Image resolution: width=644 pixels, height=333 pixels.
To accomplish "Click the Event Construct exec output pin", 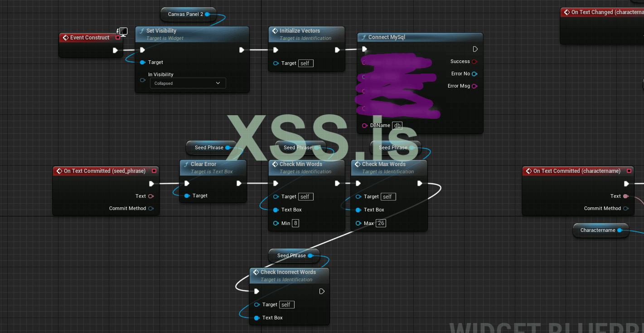I will click(116, 50).
